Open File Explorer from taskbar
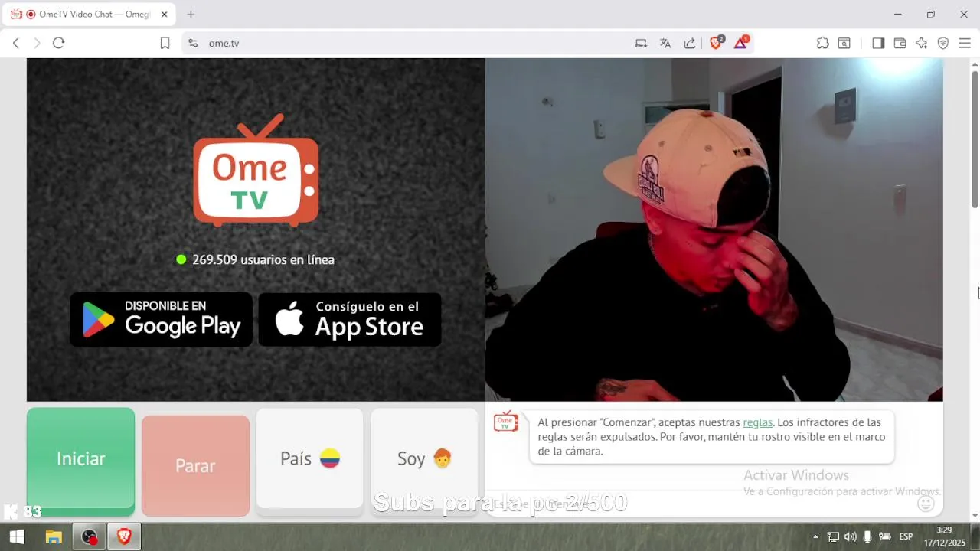 tap(54, 536)
